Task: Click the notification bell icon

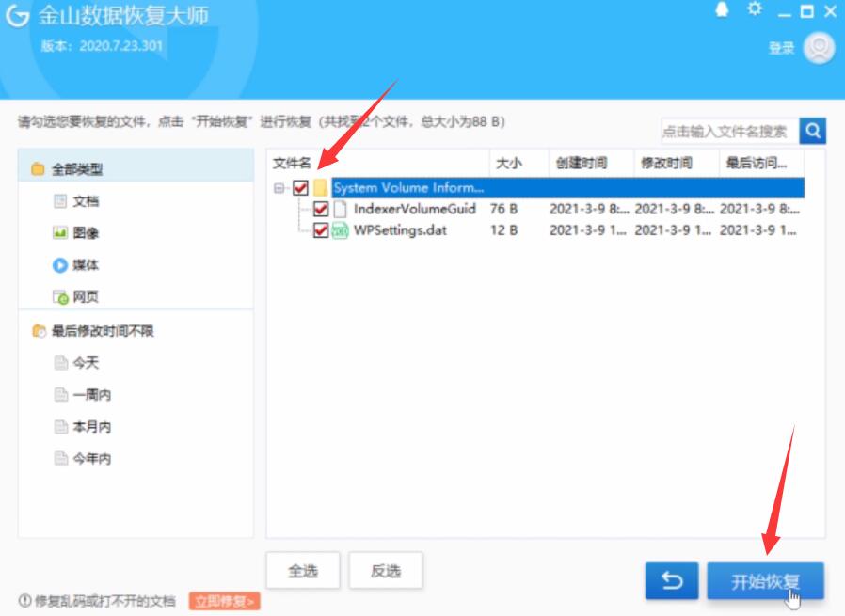Action: [x=722, y=10]
